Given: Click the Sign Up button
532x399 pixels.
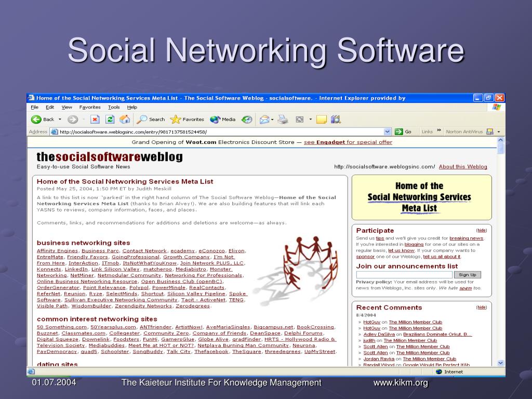Looking at the screenshot, I should [x=468, y=275].
